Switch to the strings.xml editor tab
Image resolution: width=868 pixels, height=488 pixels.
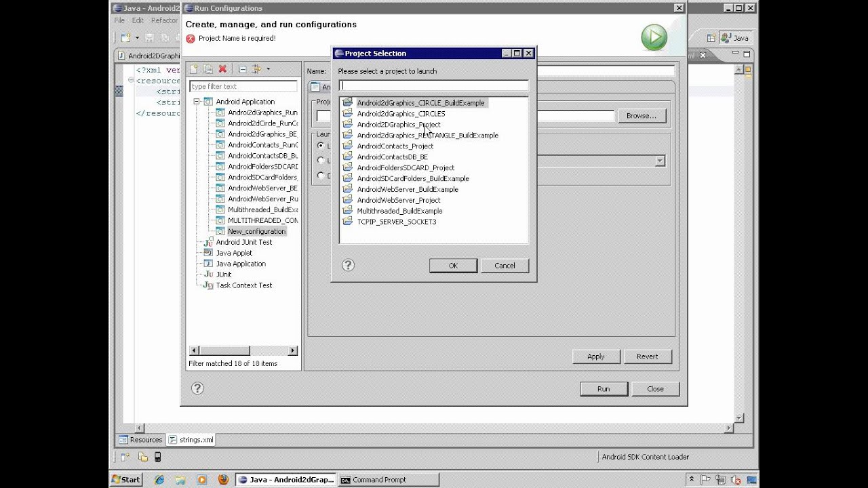click(x=191, y=440)
